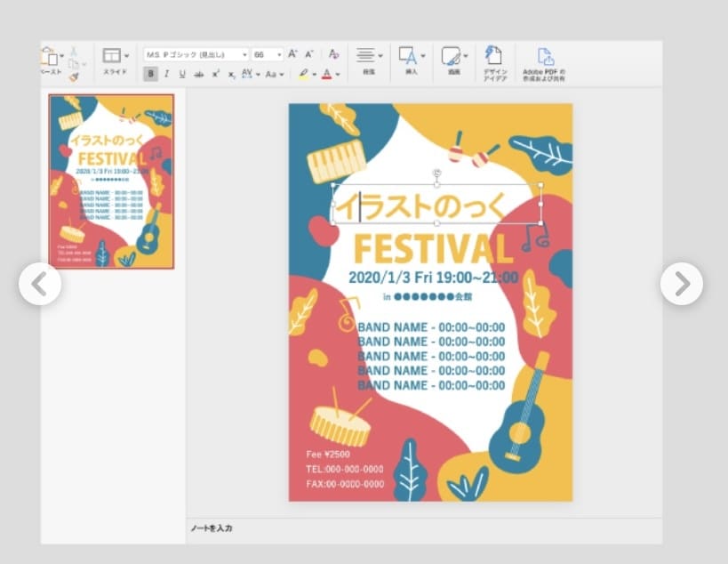
Task: Click the TEL:000-000-0000 text
Action: point(345,469)
